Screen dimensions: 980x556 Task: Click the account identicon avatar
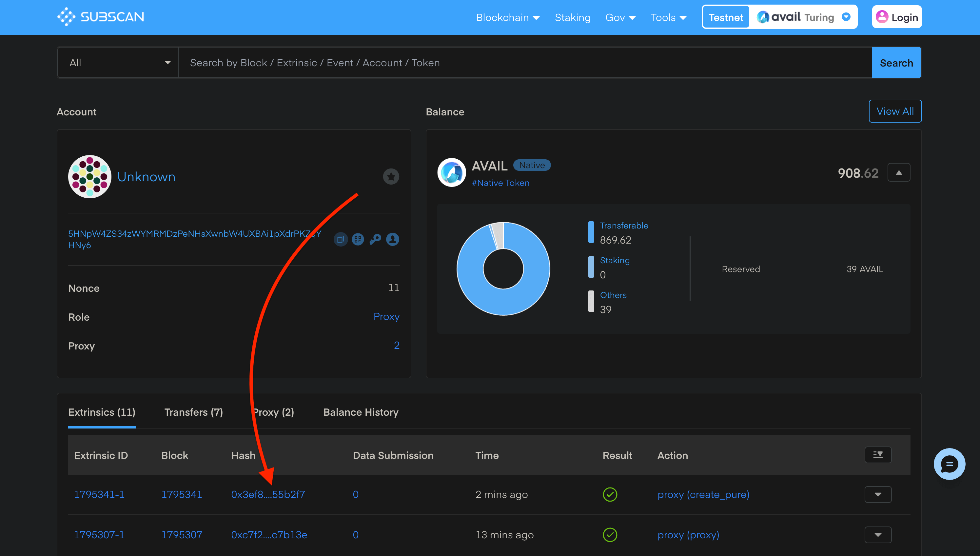(x=90, y=176)
